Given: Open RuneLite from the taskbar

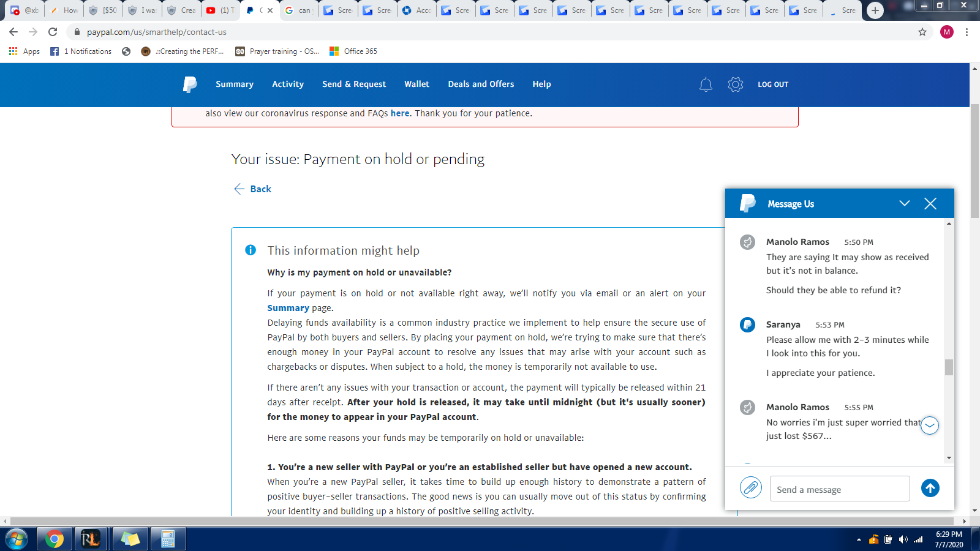Looking at the screenshot, I should click(x=91, y=539).
